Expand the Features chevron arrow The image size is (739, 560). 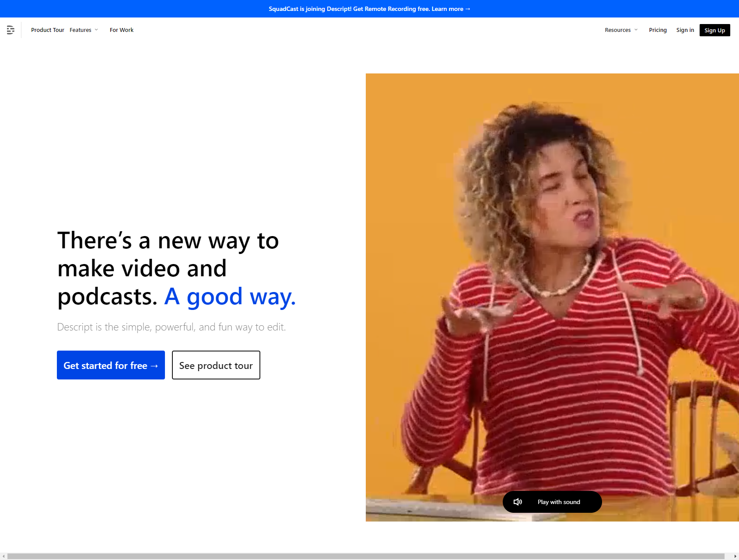(x=96, y=30)
